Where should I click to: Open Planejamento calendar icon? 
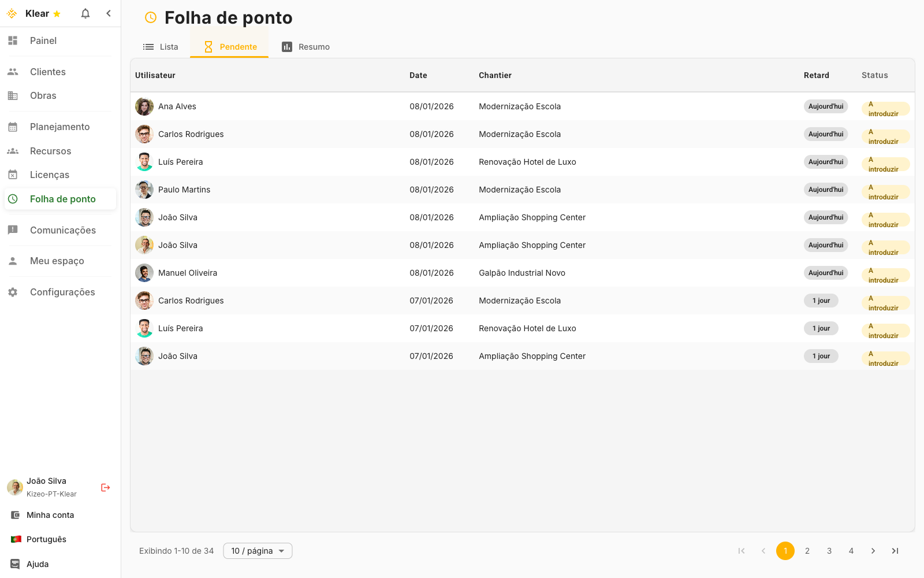[x=13, y=127]
